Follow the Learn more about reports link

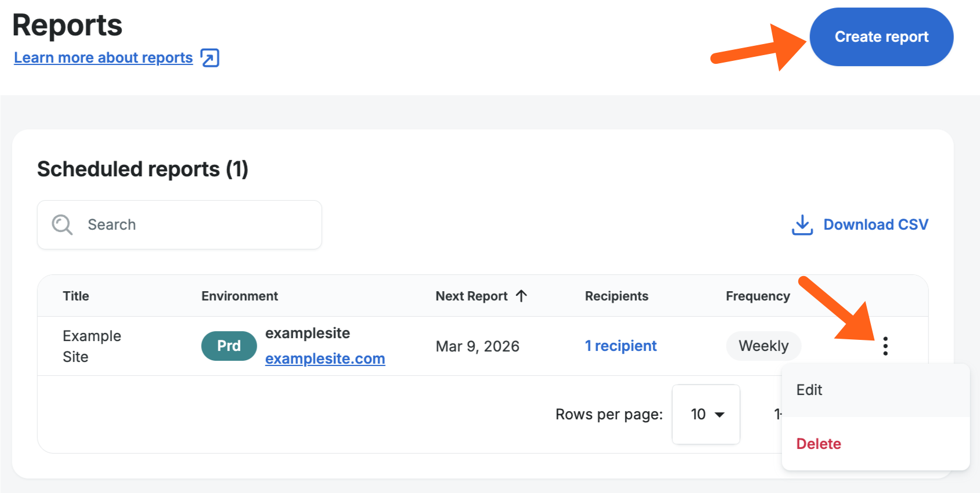pyautogui.click(x=103, y=58)
